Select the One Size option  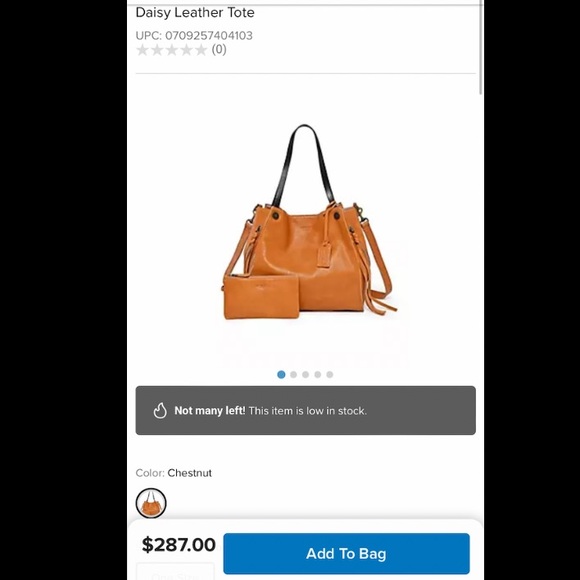pyautogui.click(x=175, y=572)
